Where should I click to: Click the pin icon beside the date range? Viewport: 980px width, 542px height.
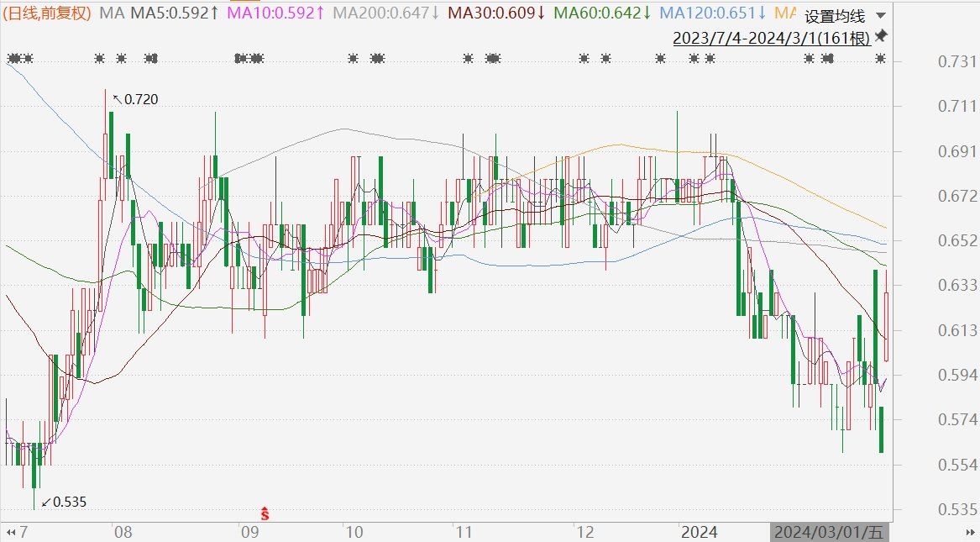(x=880, y=36)
